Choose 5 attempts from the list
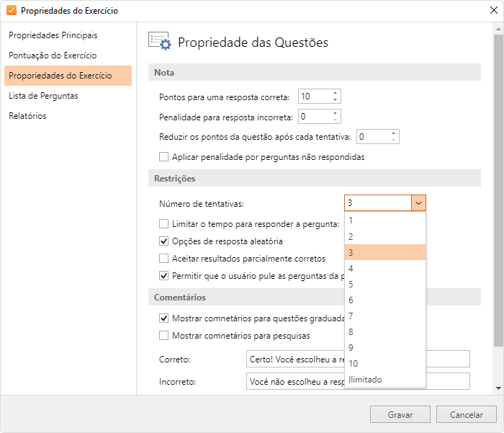The image size is (504, 433). click(385, 284)
